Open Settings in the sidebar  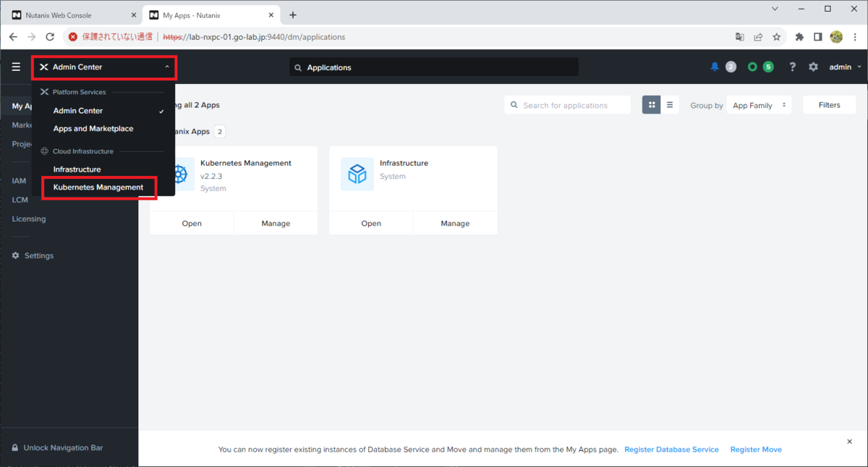click(39, 256)
